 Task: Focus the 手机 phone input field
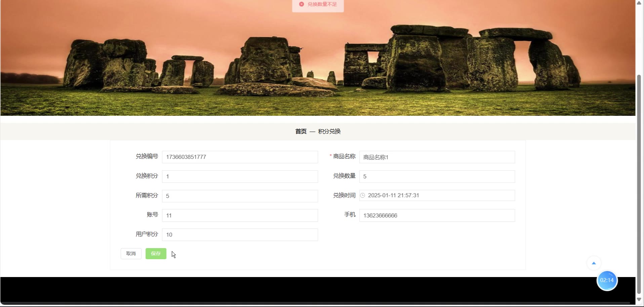click(x=437, y=215)
